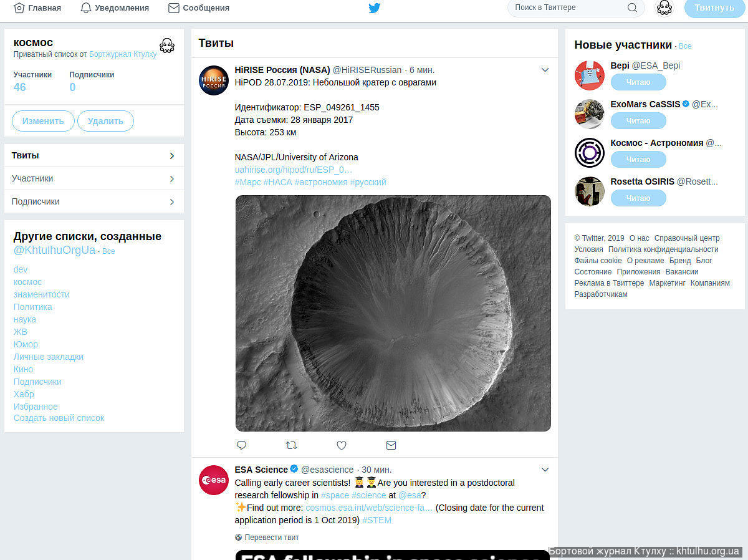Select the Участники list tab
748x560 pixels.
click(x=94, y=178)
